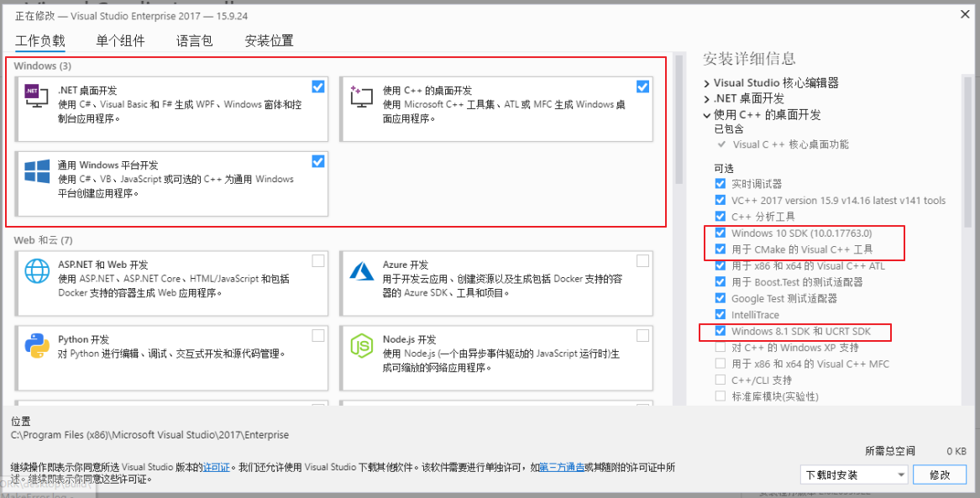Screen dimensions: 980x498
Task: Uncheck Windows 10 SDK (10.0.17763.0)
Action: (720, 233)
